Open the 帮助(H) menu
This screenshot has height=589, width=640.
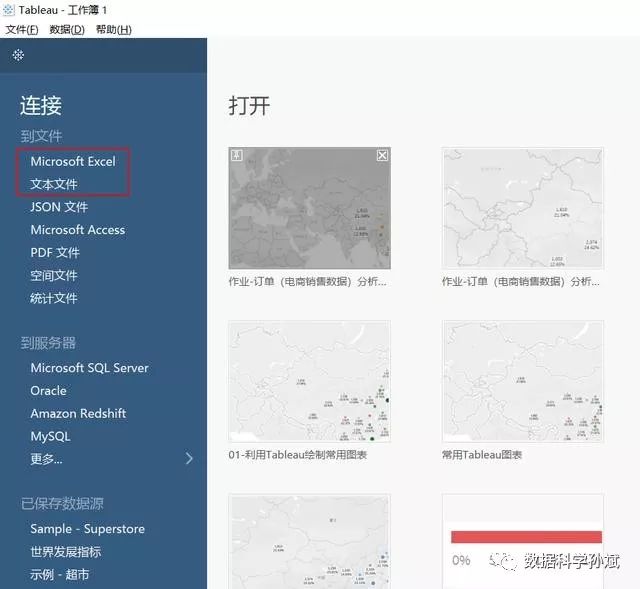pos(113,30)
